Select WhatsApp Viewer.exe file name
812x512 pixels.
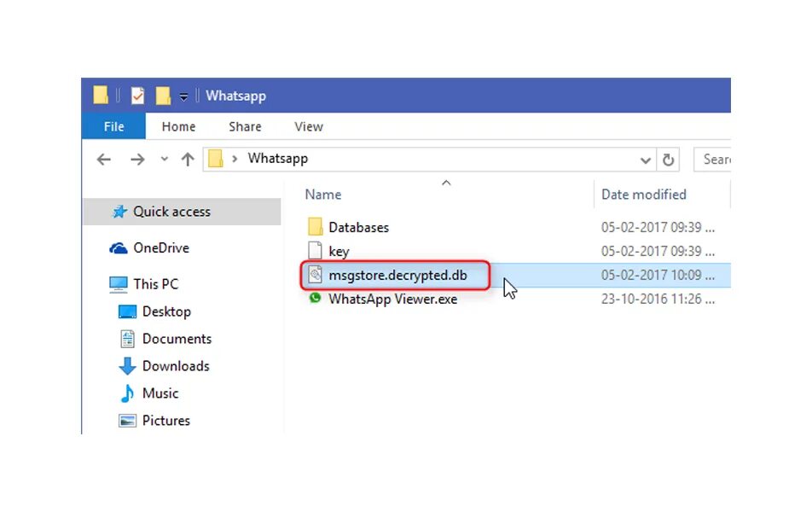click(392, 299)
